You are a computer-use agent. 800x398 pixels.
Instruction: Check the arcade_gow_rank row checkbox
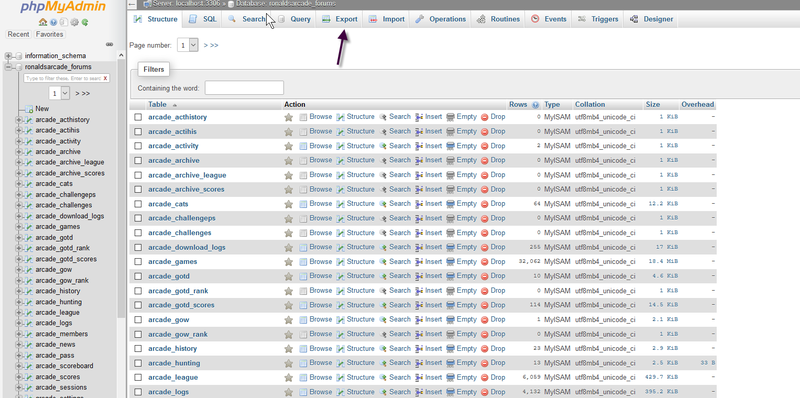click(138, 334)
